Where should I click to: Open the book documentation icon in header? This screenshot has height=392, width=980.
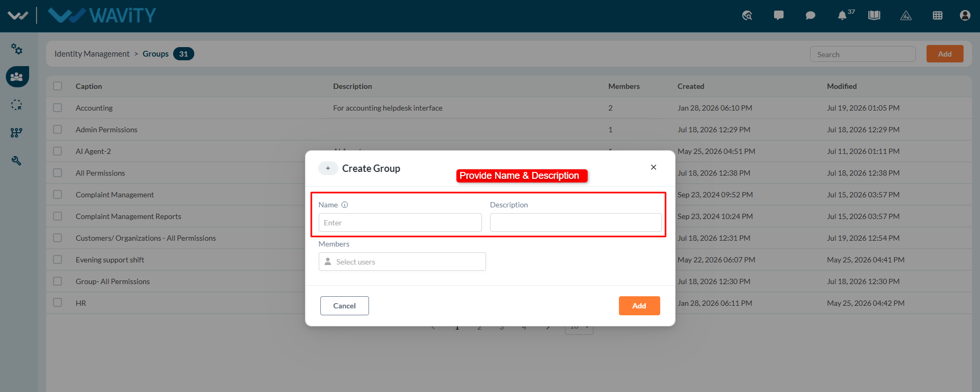pos(874,15)
